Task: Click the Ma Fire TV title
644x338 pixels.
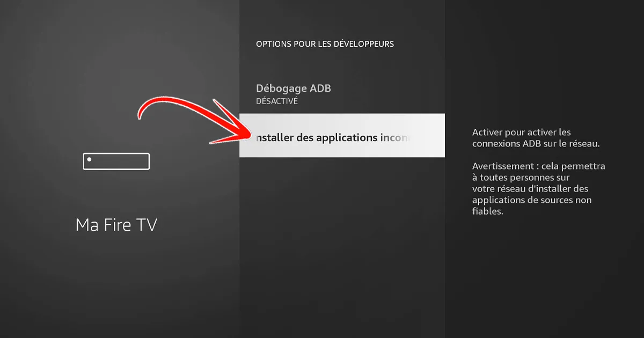Action: point(116,225)
